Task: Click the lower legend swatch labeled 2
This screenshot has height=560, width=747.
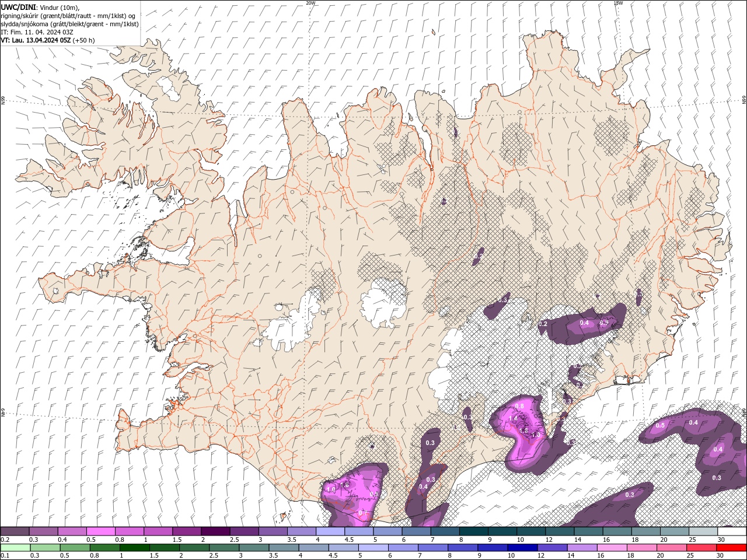Action: [194, 548]
